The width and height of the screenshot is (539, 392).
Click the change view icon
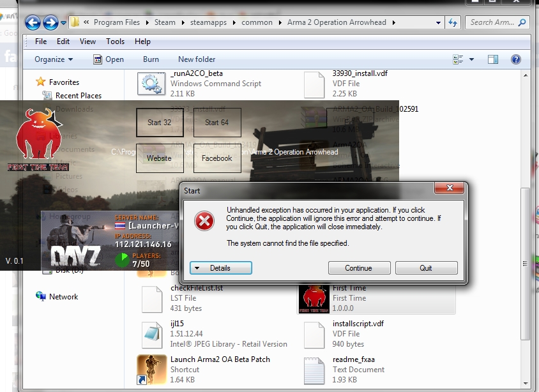click(x=458, y=59)
